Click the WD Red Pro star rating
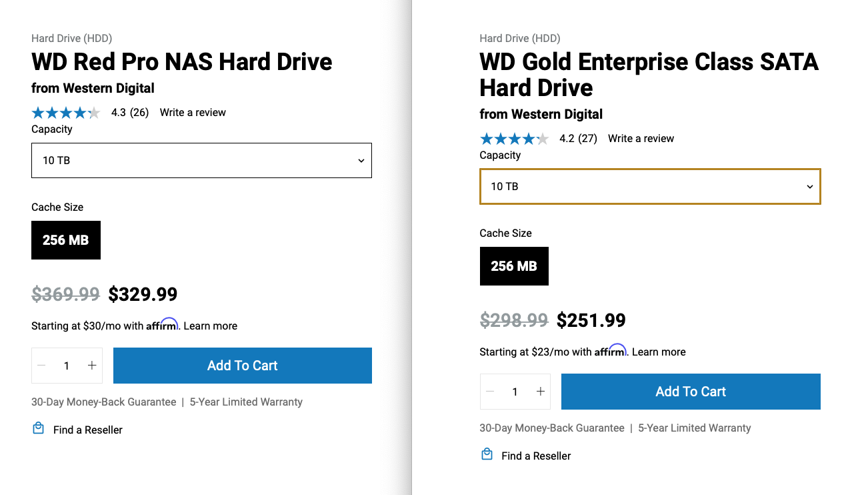The image size is (868, 495). 66,113
